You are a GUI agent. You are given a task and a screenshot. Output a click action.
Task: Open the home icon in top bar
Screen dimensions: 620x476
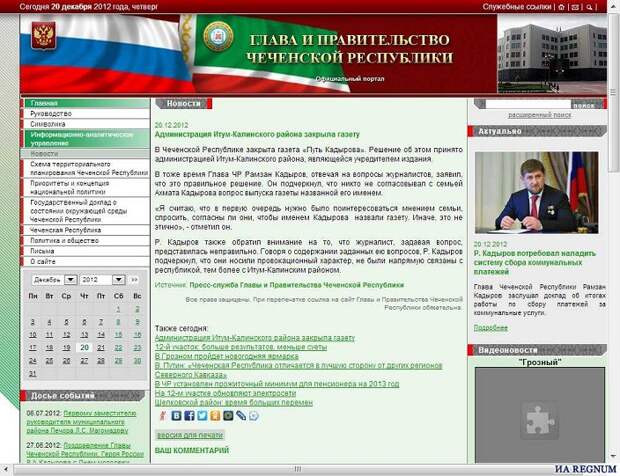(x=561, y=7)
